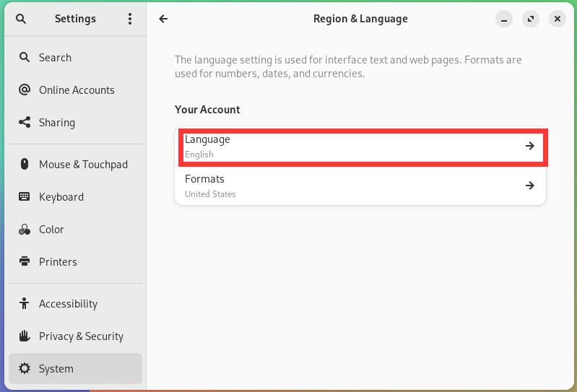The height and width of the screenshot is (392, 577).
Task: Open the three-dot main menu
Action: (130, 19)
